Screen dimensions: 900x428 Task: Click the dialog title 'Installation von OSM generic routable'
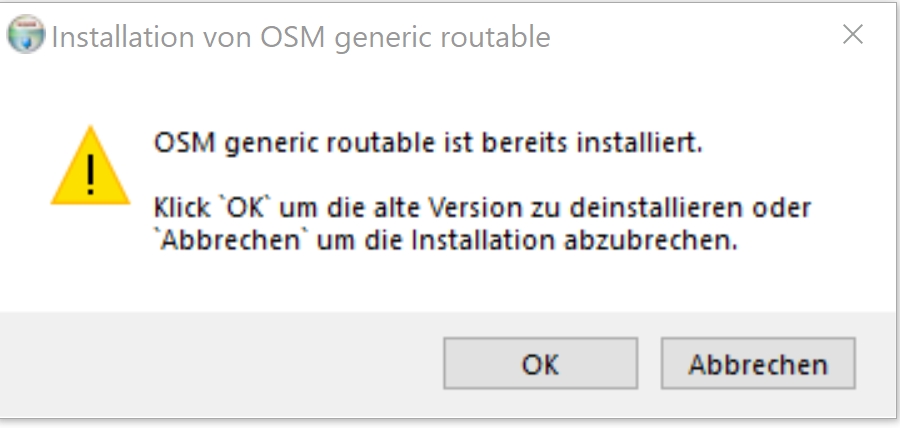(x=300, y=38)
